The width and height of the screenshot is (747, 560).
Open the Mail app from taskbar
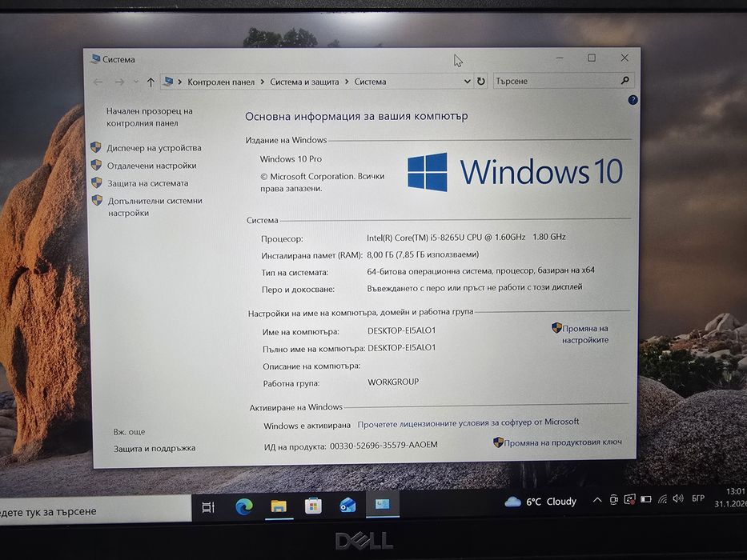(x=347, y=505)
